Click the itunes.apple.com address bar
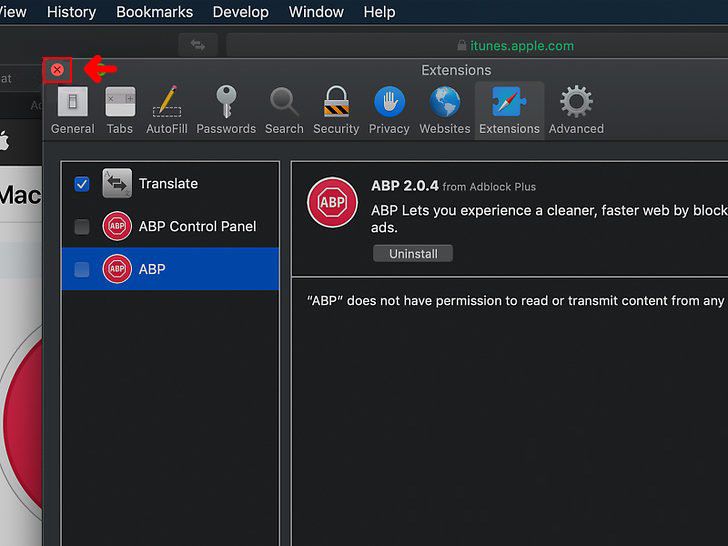This screenshot has width=728, height=546. pyautogui.click(x=477, y=46)
